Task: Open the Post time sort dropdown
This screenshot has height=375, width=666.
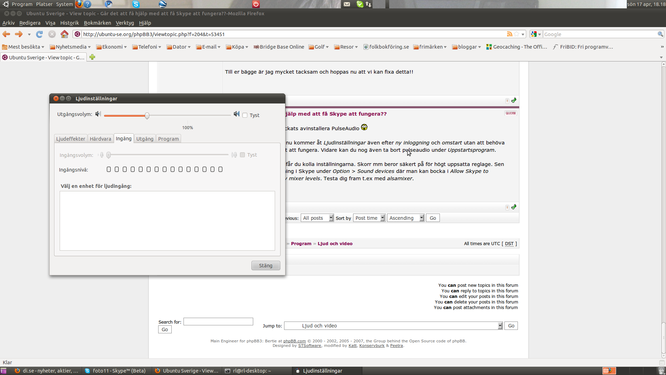Action: pos(369,218)
